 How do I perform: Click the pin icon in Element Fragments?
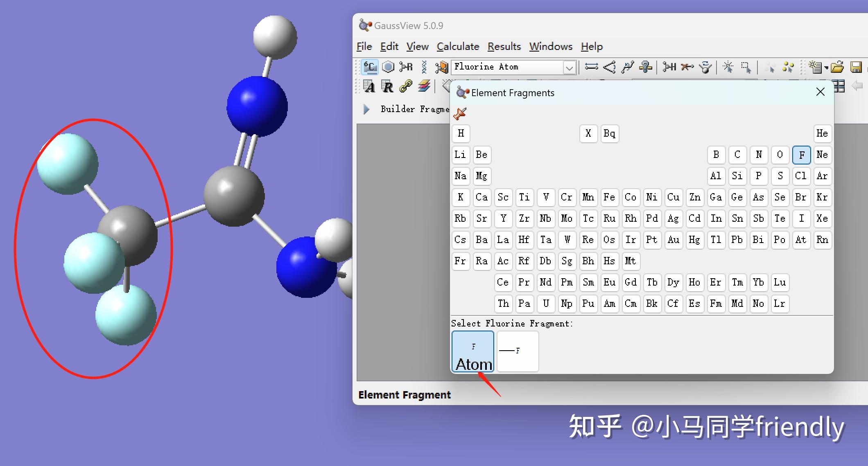click(x=460, y=113)
